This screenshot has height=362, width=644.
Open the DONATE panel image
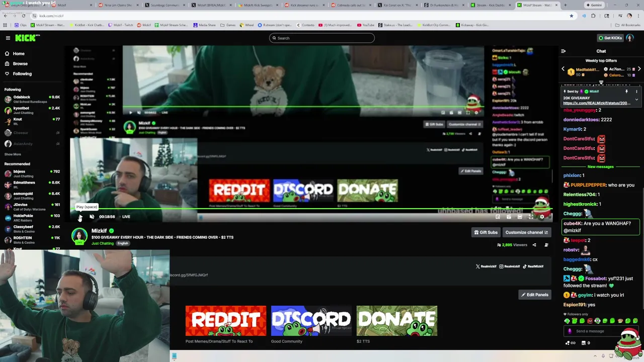[x=397, y=321]
